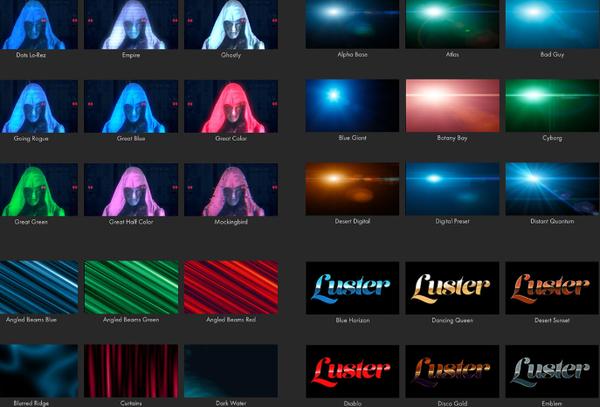Select the Alpha Base lens flare preset
This screenshot has height=407, width=600.
[352, 24]
